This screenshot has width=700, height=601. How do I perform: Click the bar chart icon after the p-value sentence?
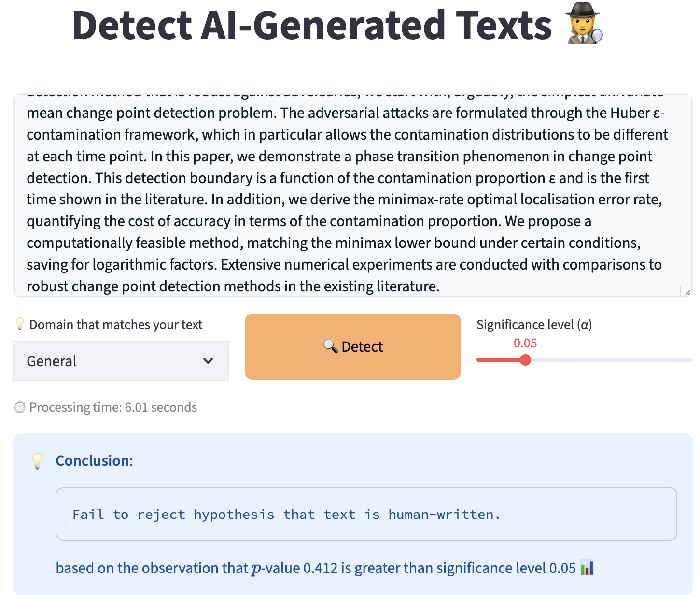[x=587, y=568]
